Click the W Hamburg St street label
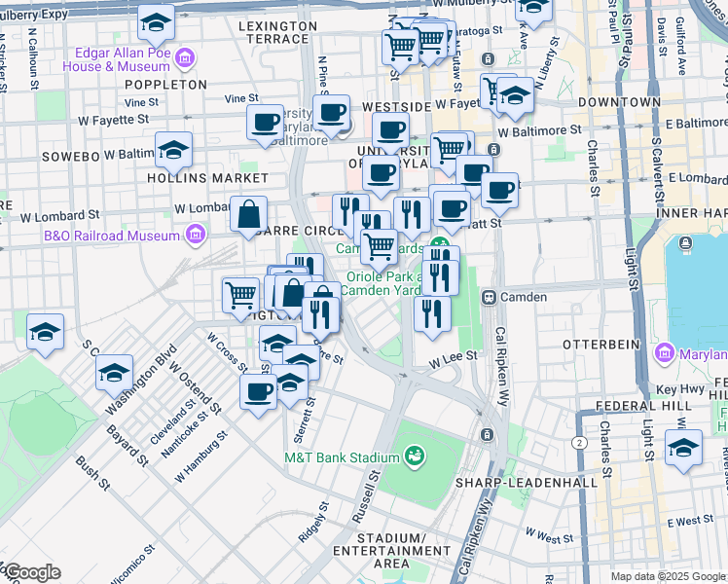Viewport: 728px width, 584px height. (201, 456)
